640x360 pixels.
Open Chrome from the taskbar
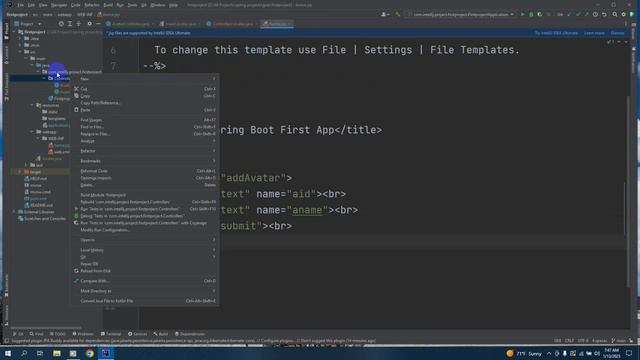(89, 353)
